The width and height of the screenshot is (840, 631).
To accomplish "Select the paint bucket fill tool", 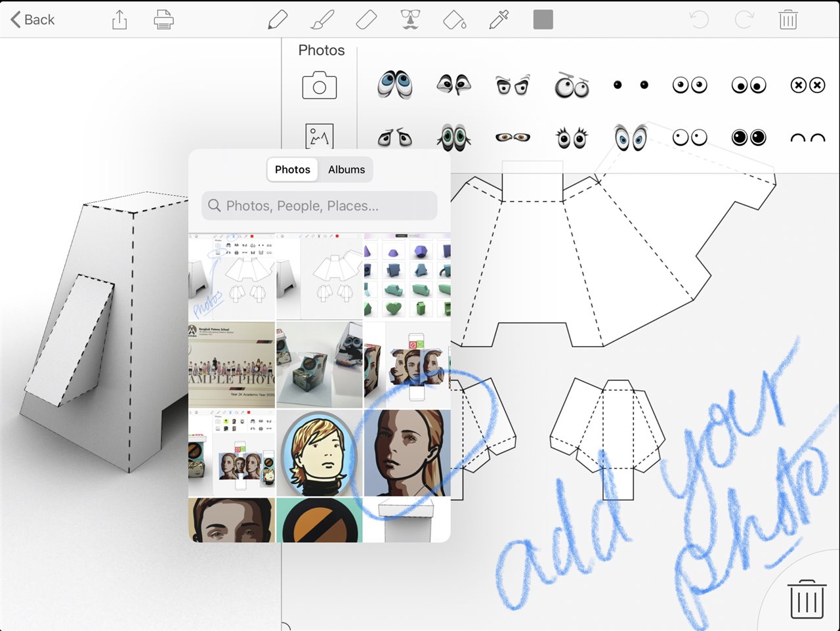I will point(454,20).
